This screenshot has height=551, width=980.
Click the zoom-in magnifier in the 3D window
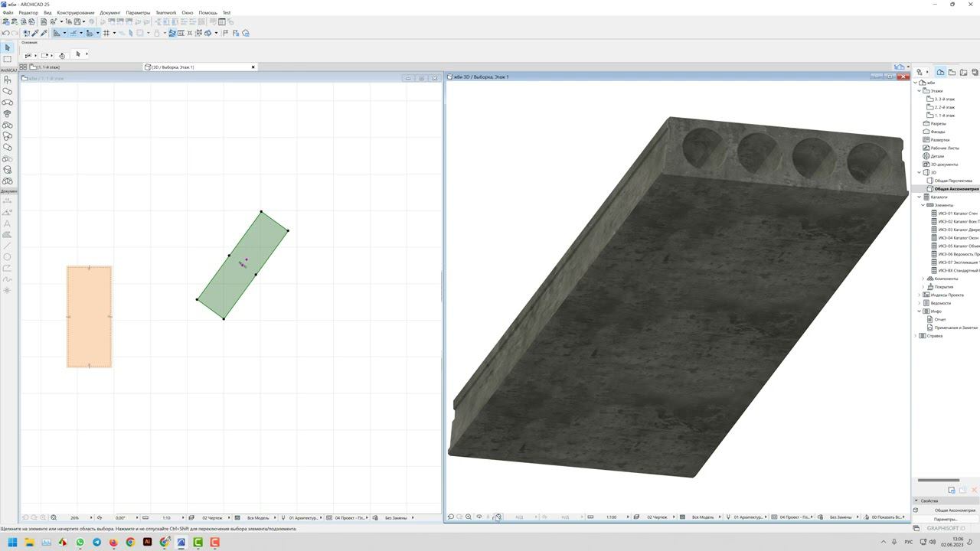[x=469, y=517]
